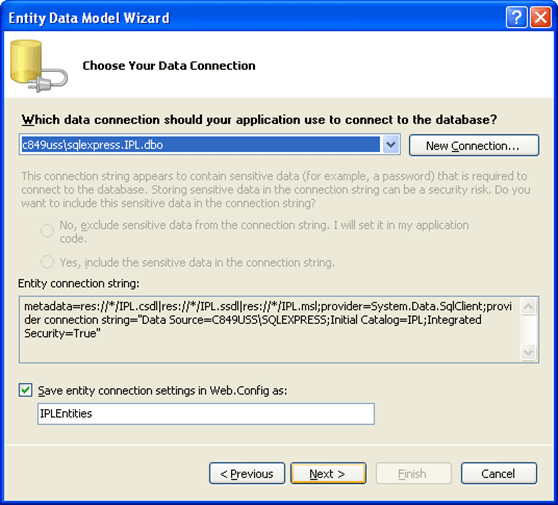Click the New Connection button
Screen dimensions: 558x505
pos(474,145)
